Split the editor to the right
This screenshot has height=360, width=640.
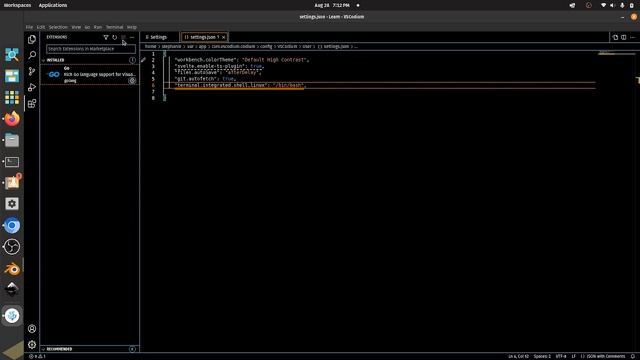tap(624, 37)
